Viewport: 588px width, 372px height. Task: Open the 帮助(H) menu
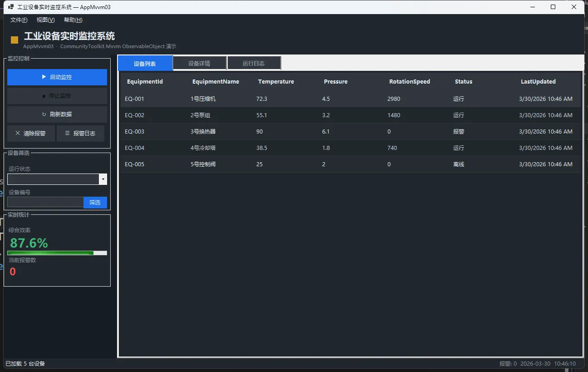click(73, 20)
